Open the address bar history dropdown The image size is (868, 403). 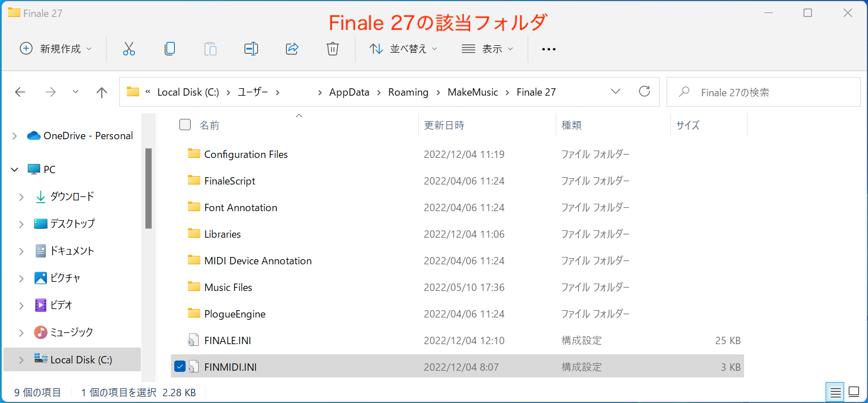[616, 92]
